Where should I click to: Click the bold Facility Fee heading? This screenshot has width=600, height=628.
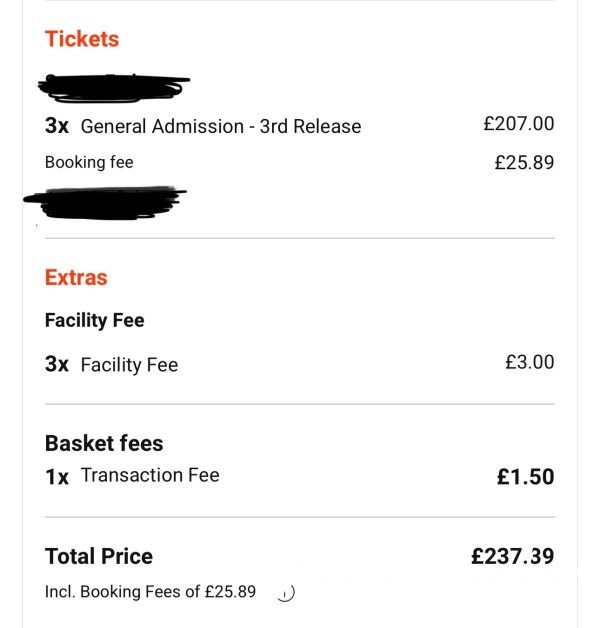pyautogui.click(x=95, y=320)
